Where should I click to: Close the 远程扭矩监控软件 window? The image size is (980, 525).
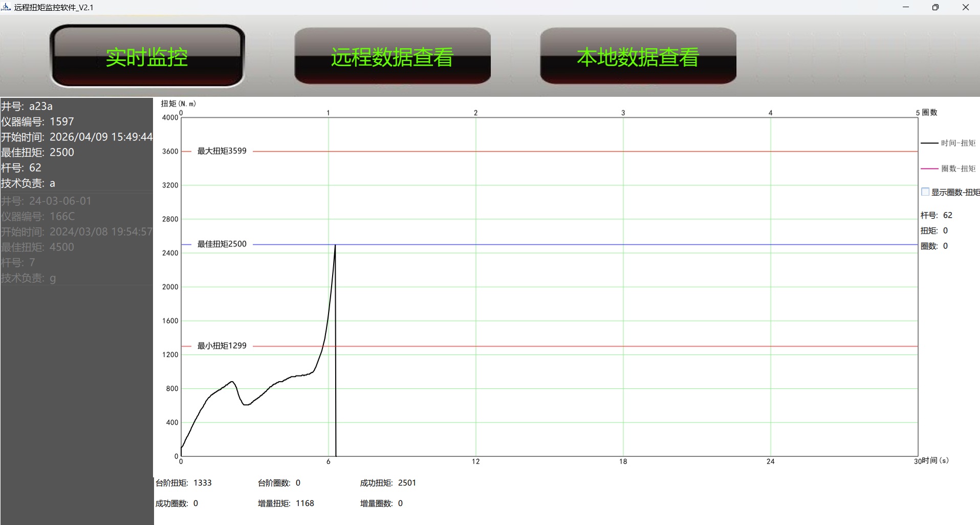click(x=966, y=7)
